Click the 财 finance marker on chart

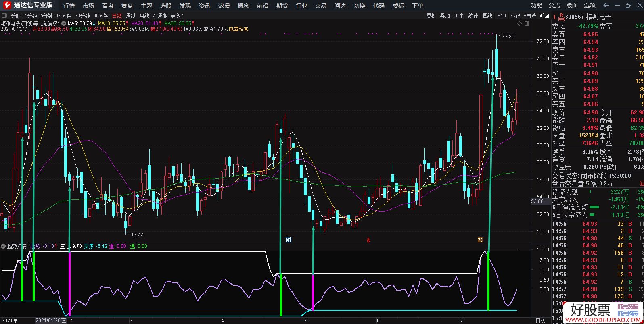click(289, 240)
